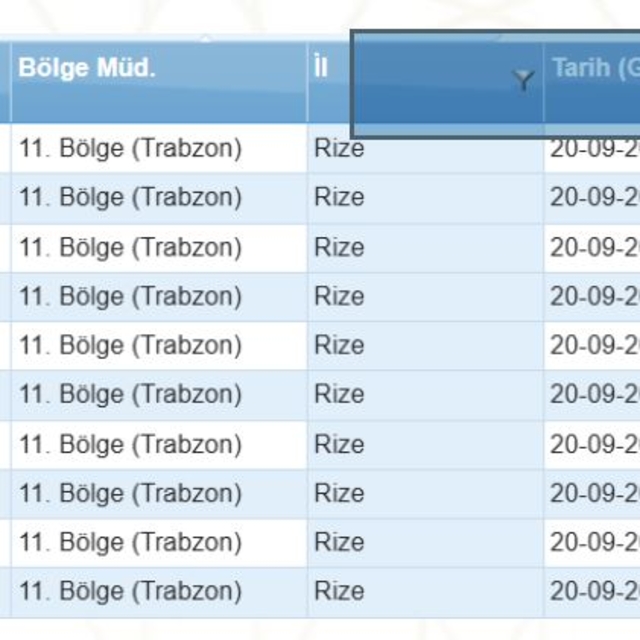This screenshot has width=640, height=640.
Task: Click the last row's 11. Bölge (Trabzon) cell
Action: (130, 591)
